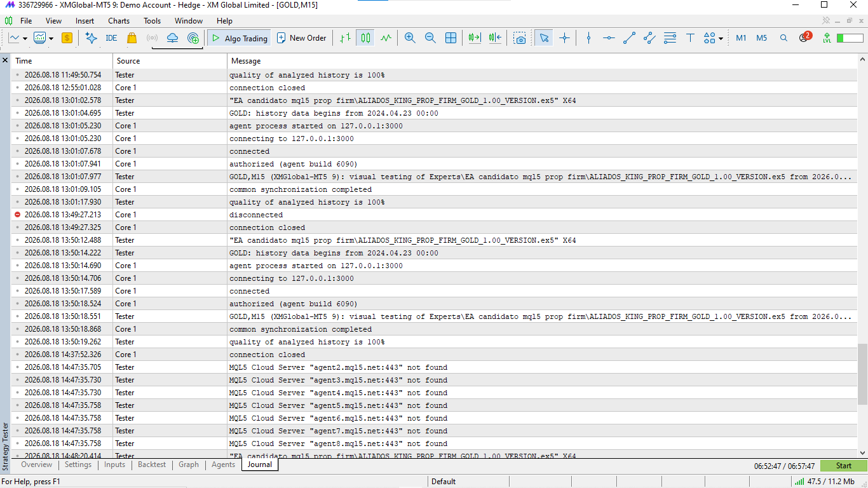
Task: Open the VPS cloud hosting icon
Action: coord(172,38)
